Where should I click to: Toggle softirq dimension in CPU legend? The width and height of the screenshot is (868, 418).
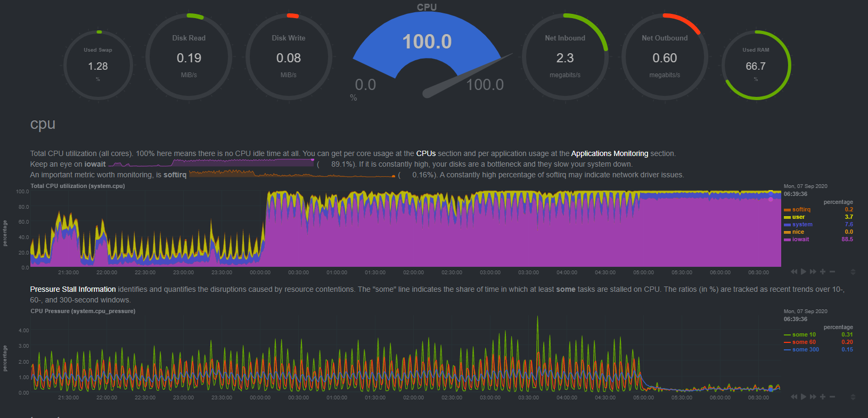(x=801, y=210)
